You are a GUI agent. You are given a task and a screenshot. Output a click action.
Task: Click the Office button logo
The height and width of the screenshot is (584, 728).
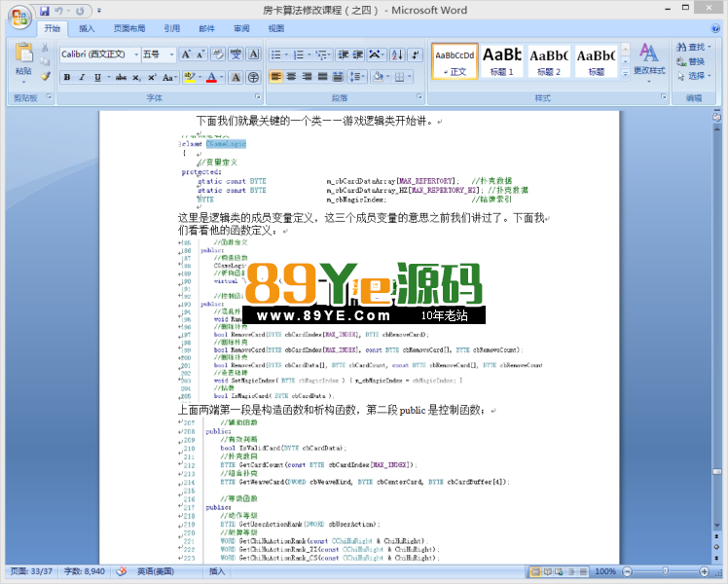point(18,16)
